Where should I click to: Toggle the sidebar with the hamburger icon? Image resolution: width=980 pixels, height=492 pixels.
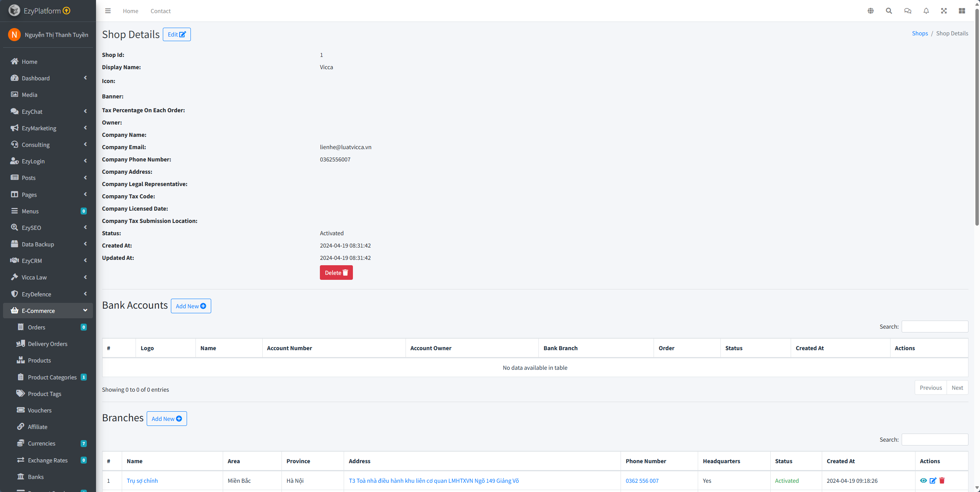point(108,11)
